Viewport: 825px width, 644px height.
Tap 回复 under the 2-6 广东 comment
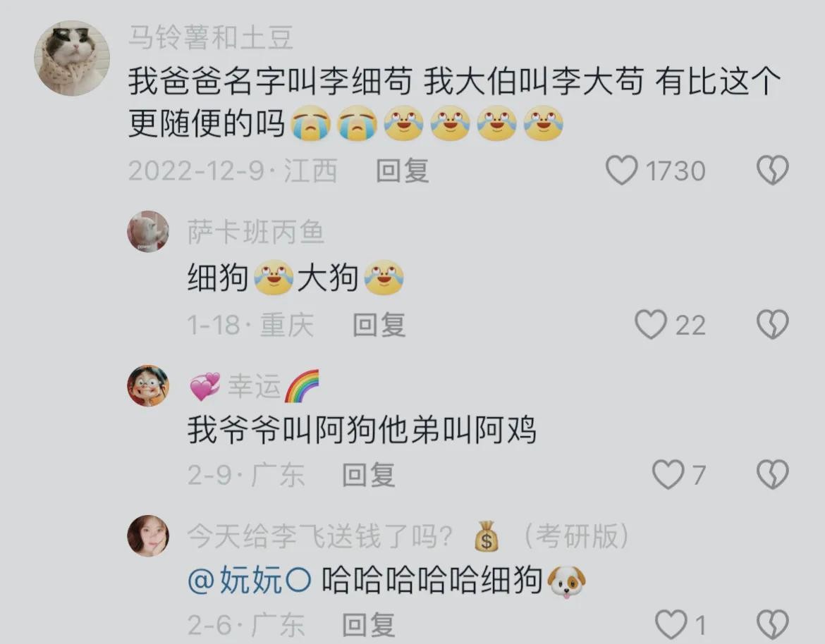369,625
